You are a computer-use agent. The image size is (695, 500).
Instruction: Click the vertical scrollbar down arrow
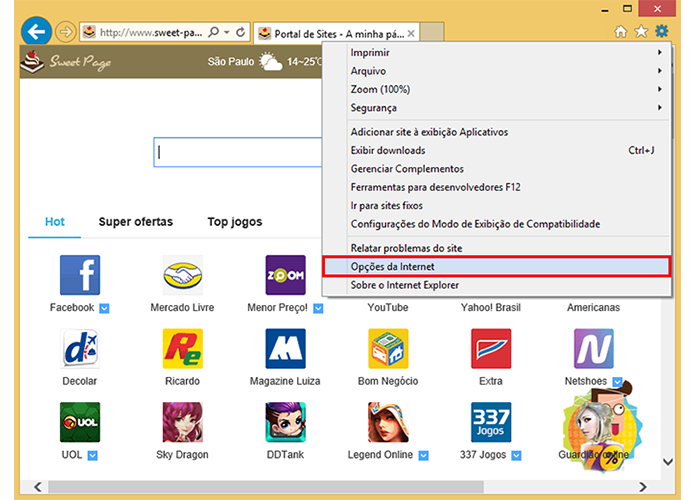pos(668,461)
